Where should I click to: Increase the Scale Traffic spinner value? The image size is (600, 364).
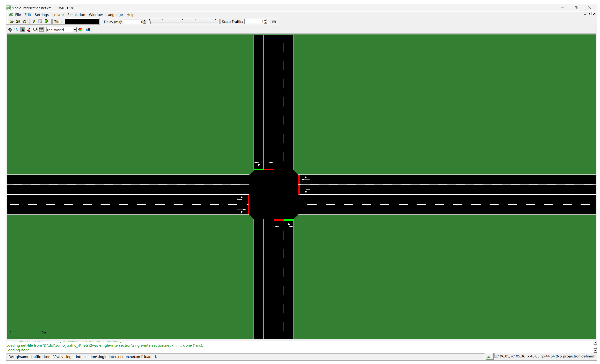click(265, 20)
